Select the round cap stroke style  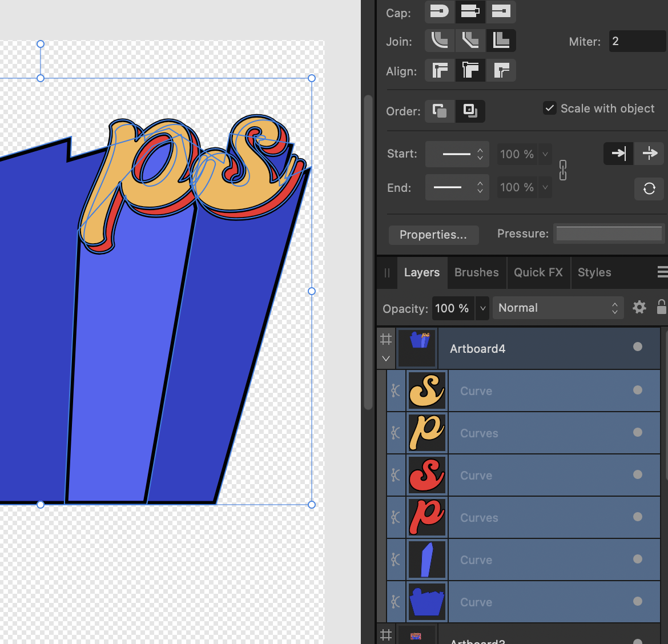coord(440,11)
